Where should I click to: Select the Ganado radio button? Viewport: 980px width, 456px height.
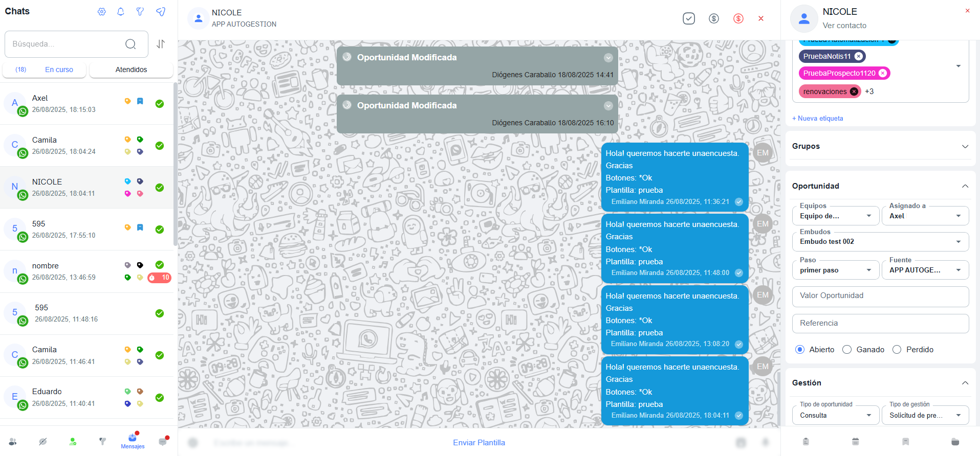[847, 350]
